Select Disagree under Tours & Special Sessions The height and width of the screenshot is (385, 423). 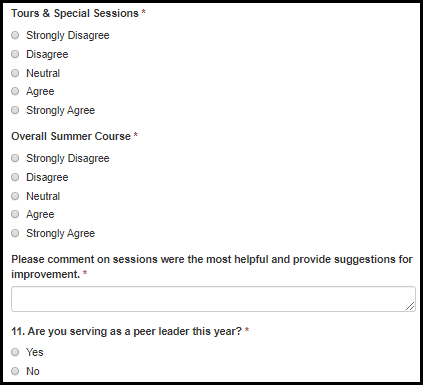click(15, 54)
